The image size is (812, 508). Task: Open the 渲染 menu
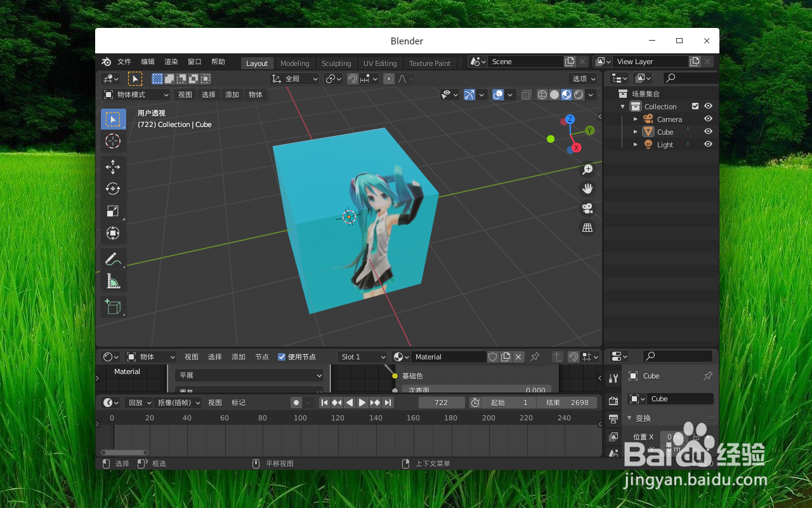[171, 62]
